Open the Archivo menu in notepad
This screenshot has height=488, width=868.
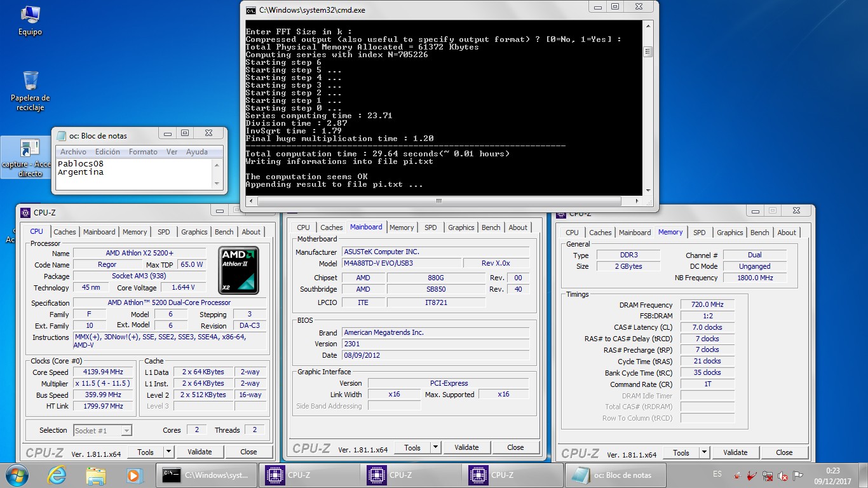click(x=73, y=152)
